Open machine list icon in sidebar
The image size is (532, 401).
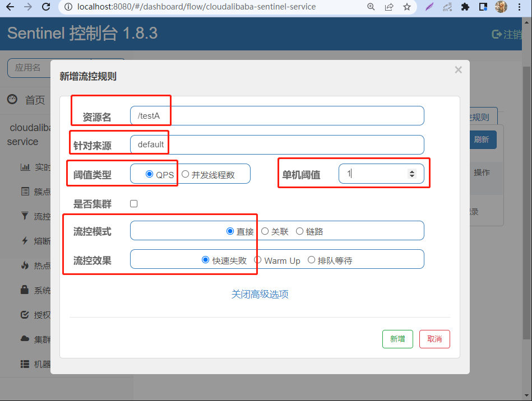pos(25,364)
